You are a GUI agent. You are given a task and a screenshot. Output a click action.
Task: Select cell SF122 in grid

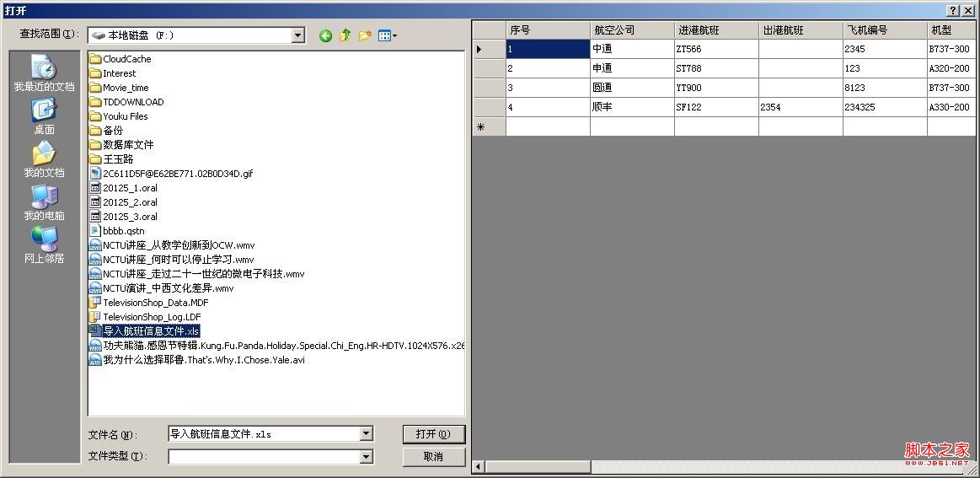pos(716,107)
